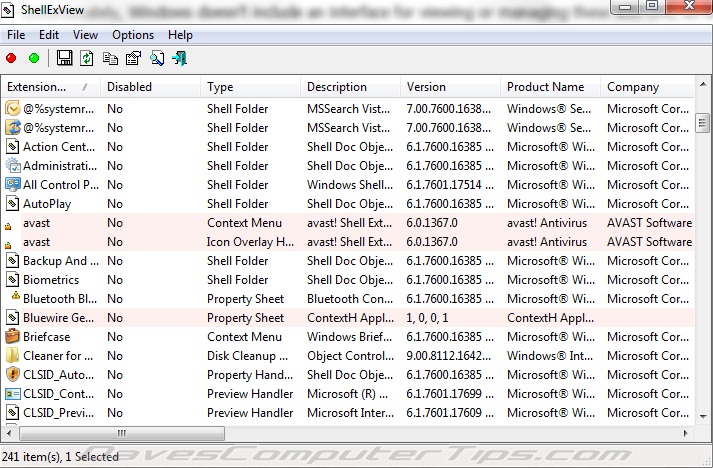Open the Help menu
713x468 pixels.
click(180, 35)
